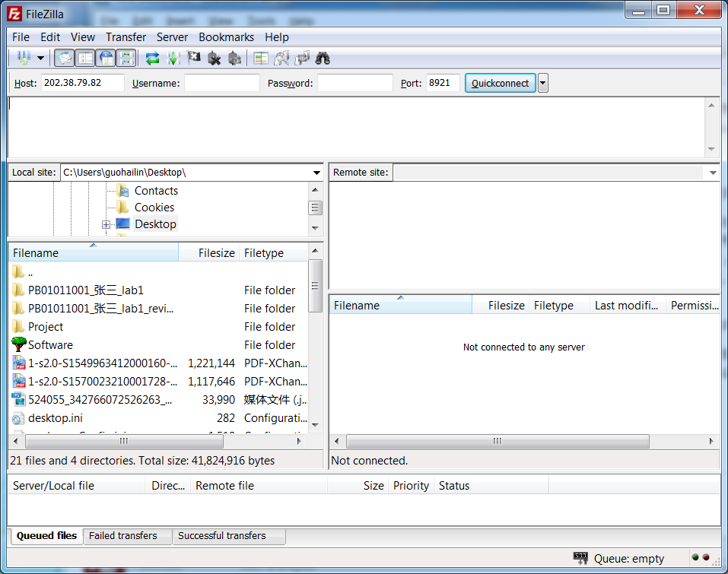Click image icon of 524055_342766072526263 file

pos(18,400)
